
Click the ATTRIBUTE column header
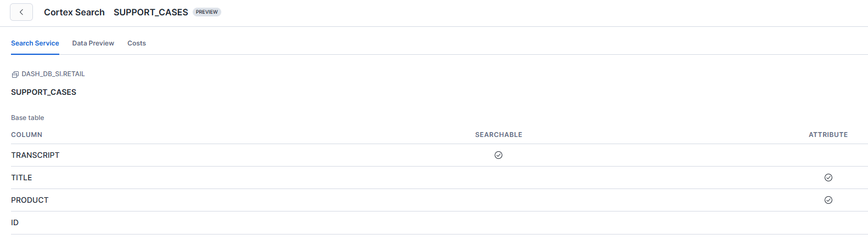point(828,135)
